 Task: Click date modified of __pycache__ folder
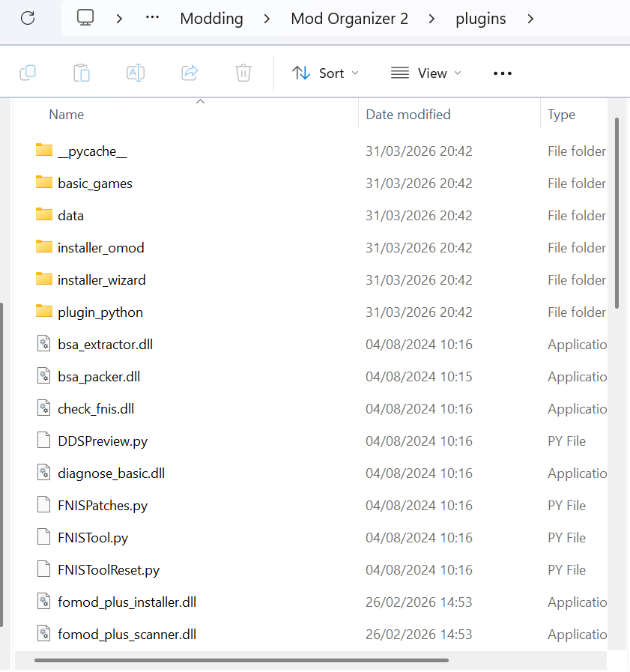coord(419,151)
